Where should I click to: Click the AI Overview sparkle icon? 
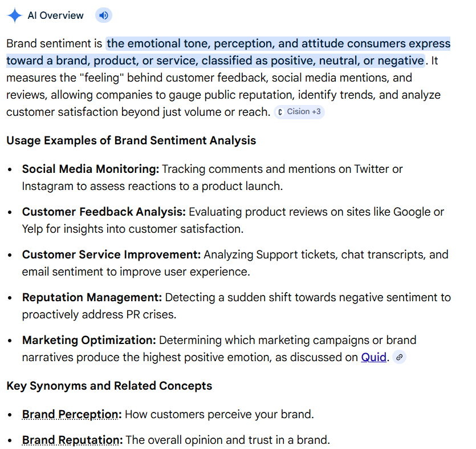click(x=15, y=15)
